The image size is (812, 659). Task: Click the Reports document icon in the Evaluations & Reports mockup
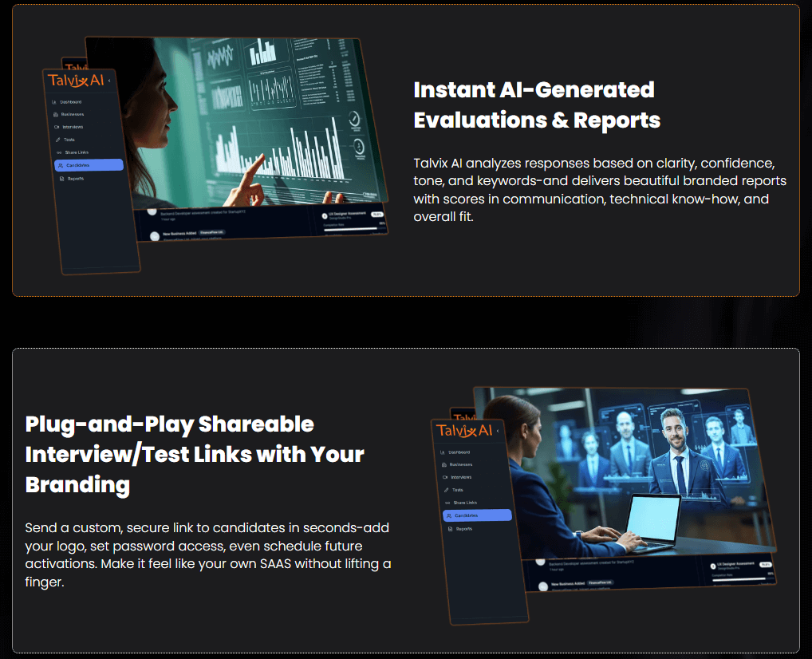pos(62,179)
